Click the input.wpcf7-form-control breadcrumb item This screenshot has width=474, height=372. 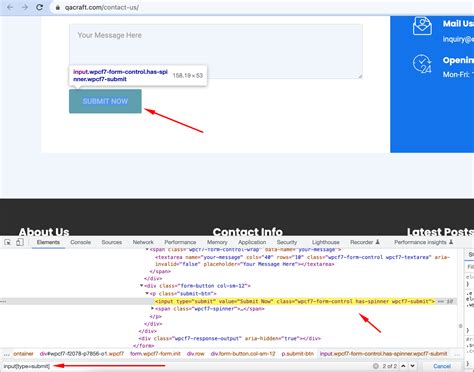point(383,354)
